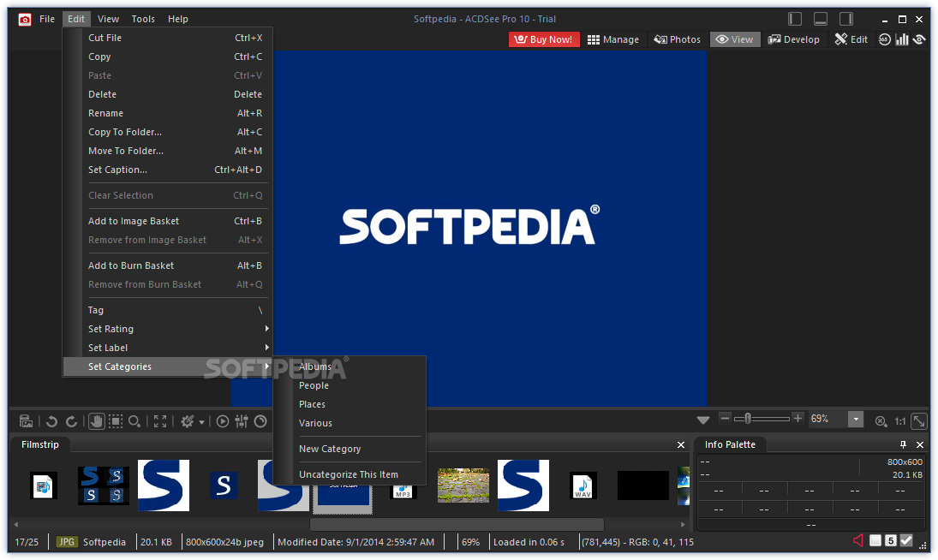Open the Set Categories submenu item
The height and width of the screenshot is (560, 938).
click(168, 366)
